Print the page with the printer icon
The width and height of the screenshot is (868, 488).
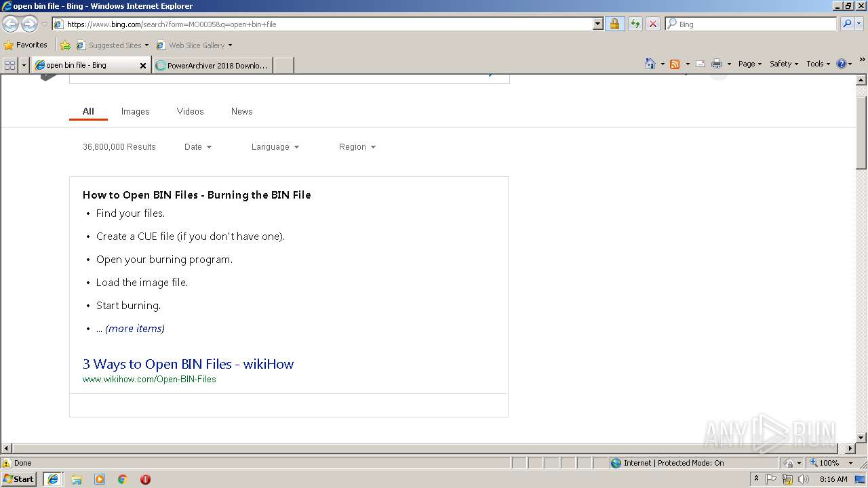tap(716, 64)
